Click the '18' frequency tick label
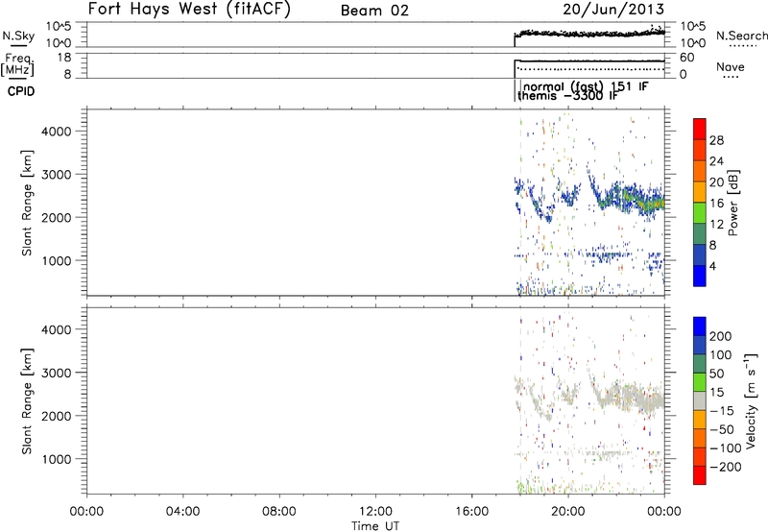This screenshot has height=532, width=768. [64, 58]
